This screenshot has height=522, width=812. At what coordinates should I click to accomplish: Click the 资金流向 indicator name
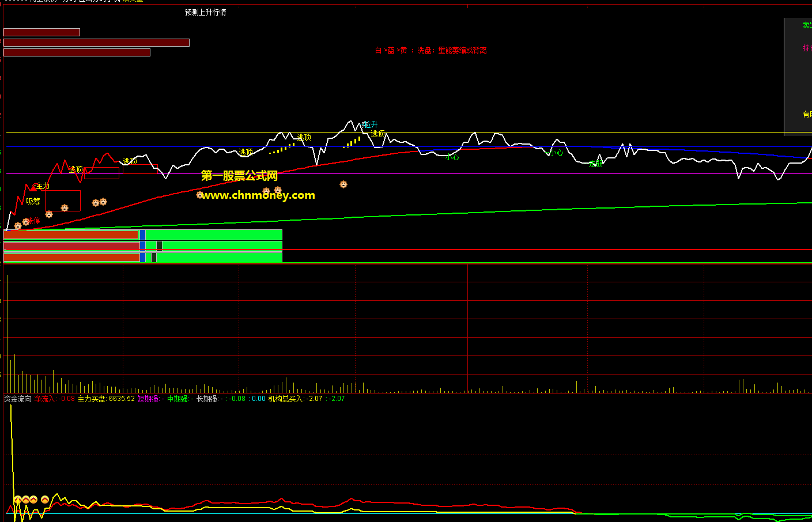17,399
